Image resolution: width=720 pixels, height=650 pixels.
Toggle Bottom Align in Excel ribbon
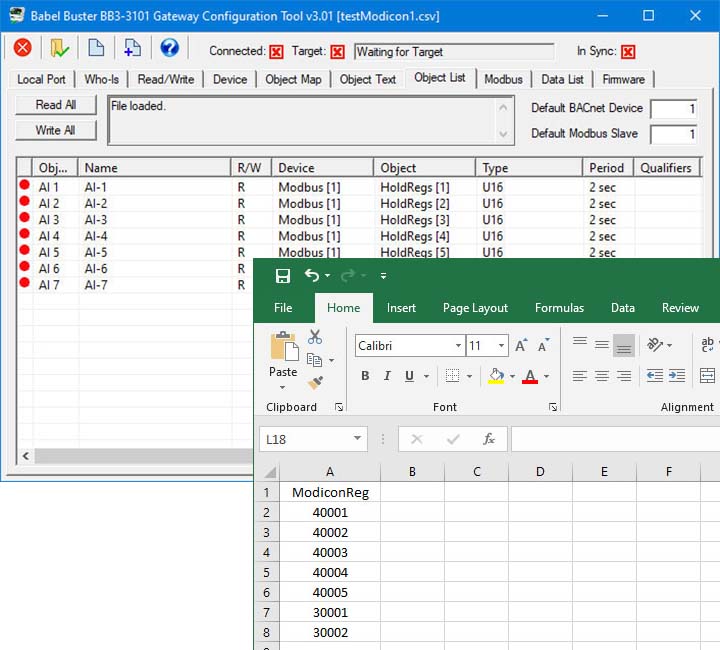pyautogui.click(x=624, y=345)
